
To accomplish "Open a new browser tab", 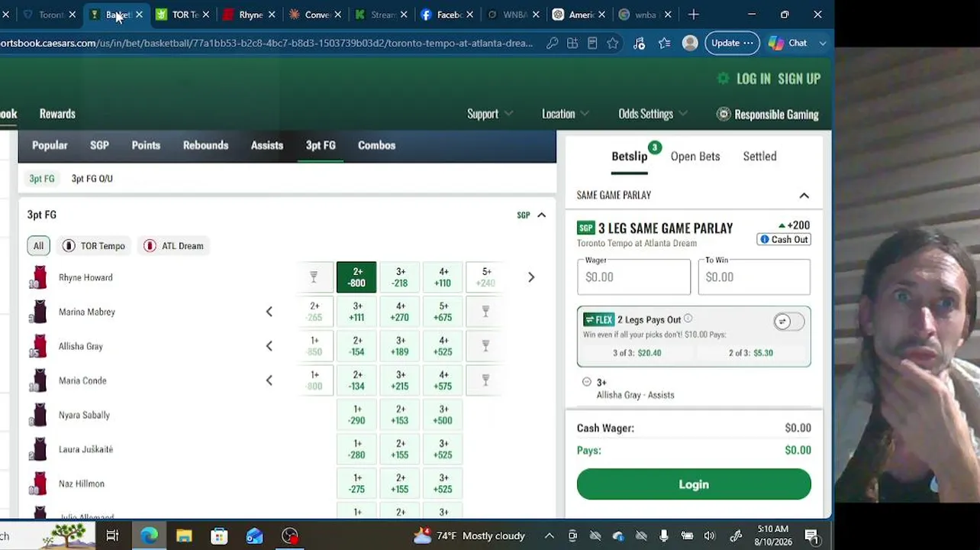I will pyautogui.click(x=693, y=15).
